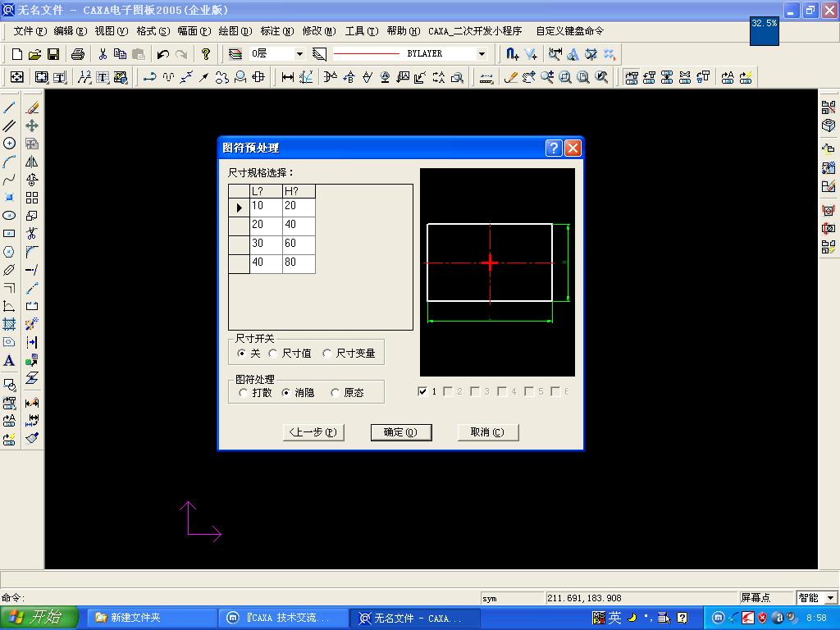Select the Arc drawing tool
This screenshot has width=840, height=630.
[x=9, y=162]
